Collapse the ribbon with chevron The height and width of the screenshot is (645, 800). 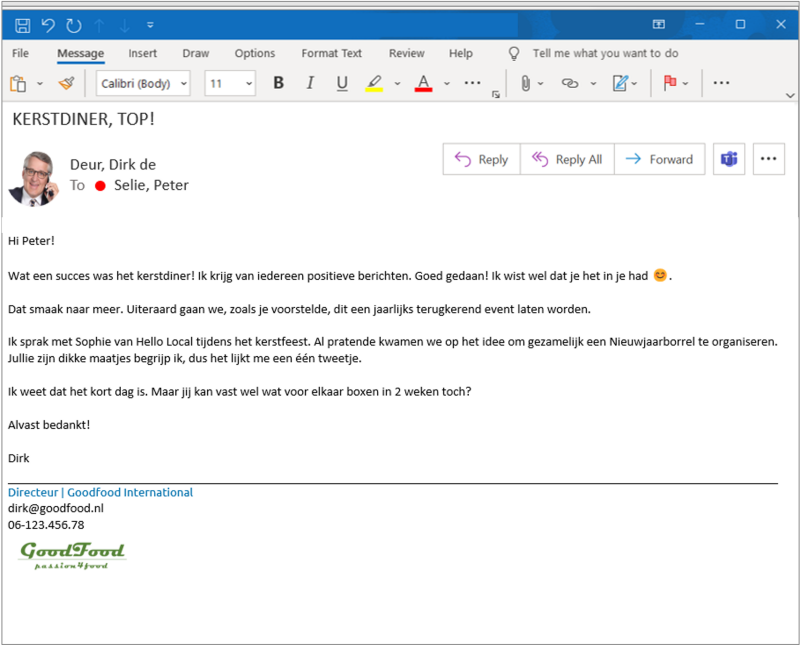point(790,95)
